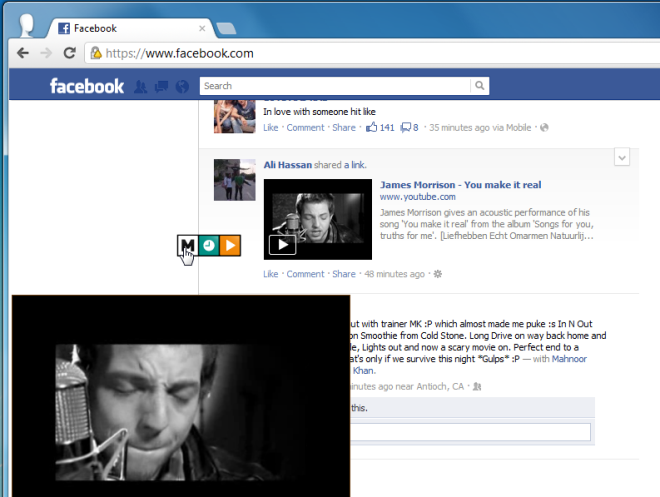Click the 'In love with someone hit like' text
Viewport: 660px width, 497px height.
coord(319,112)
